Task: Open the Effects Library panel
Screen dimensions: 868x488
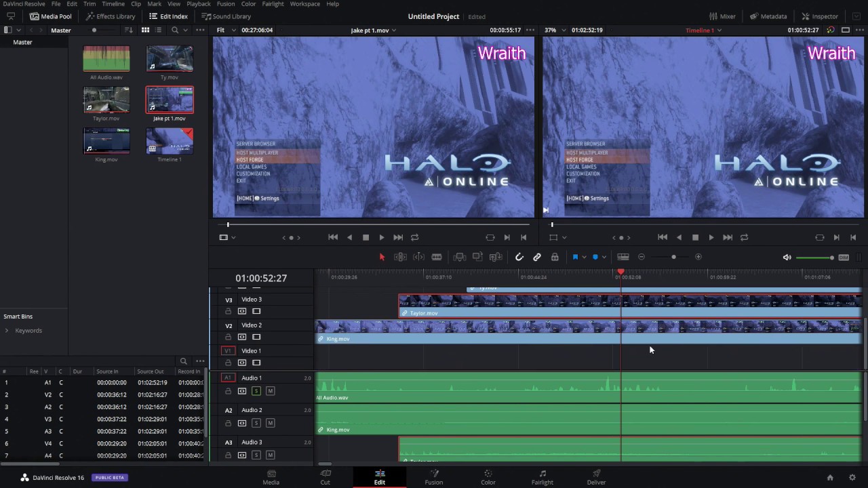Action: pos(111,16)
